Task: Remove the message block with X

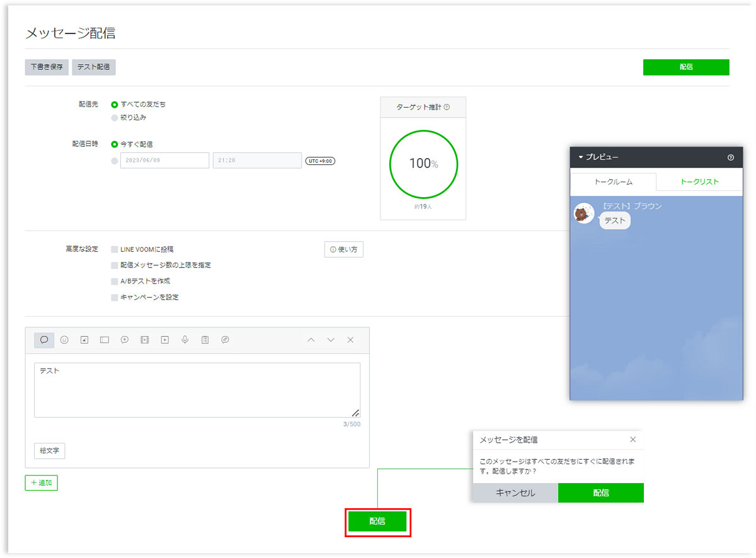Action: [x=351, y=340]
